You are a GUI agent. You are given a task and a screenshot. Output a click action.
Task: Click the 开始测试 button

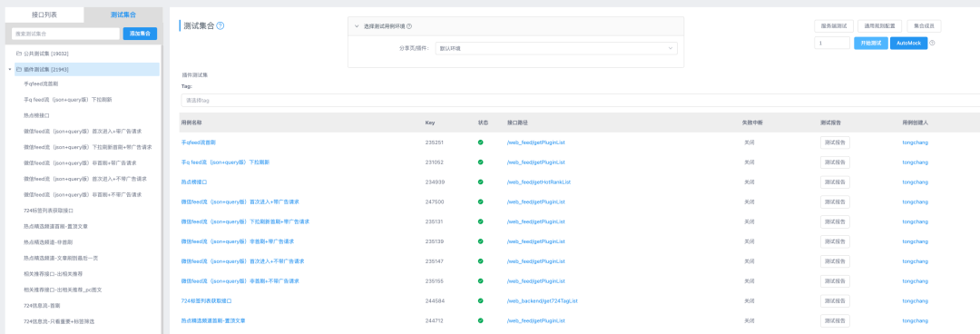(x=870, y=44)
